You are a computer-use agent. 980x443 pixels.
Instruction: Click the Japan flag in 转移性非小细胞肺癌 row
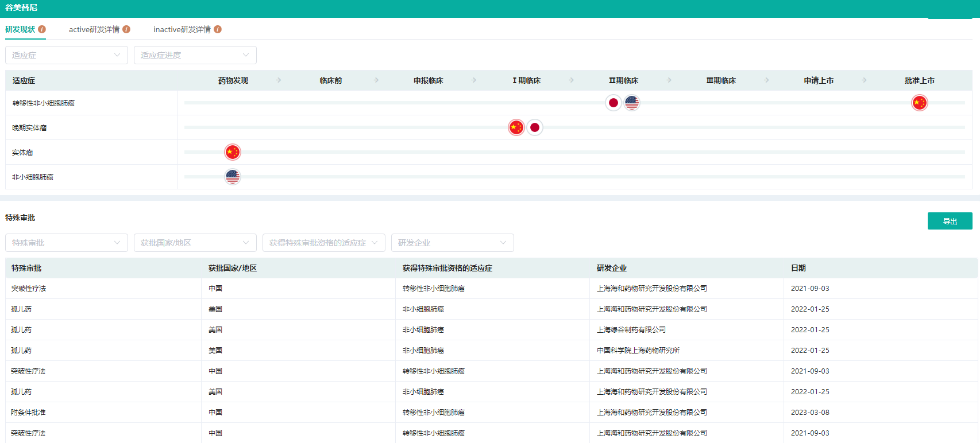pyautogui.click(x=613, y=103)
